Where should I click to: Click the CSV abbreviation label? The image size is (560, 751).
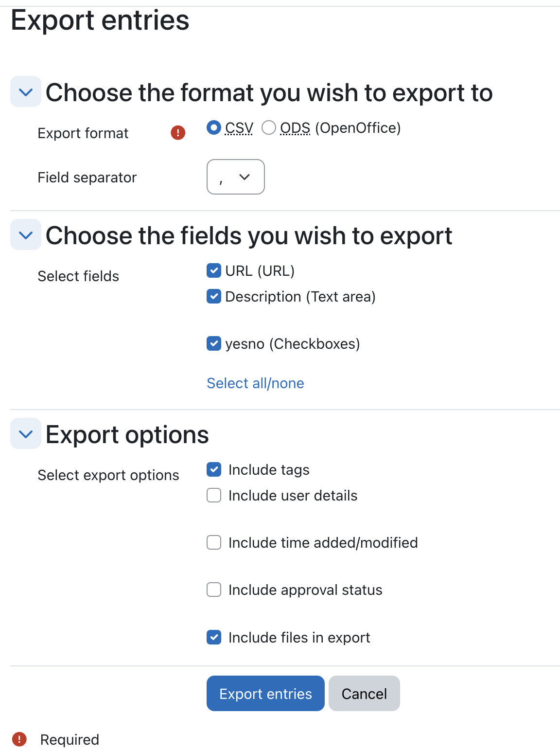[239, 128]
